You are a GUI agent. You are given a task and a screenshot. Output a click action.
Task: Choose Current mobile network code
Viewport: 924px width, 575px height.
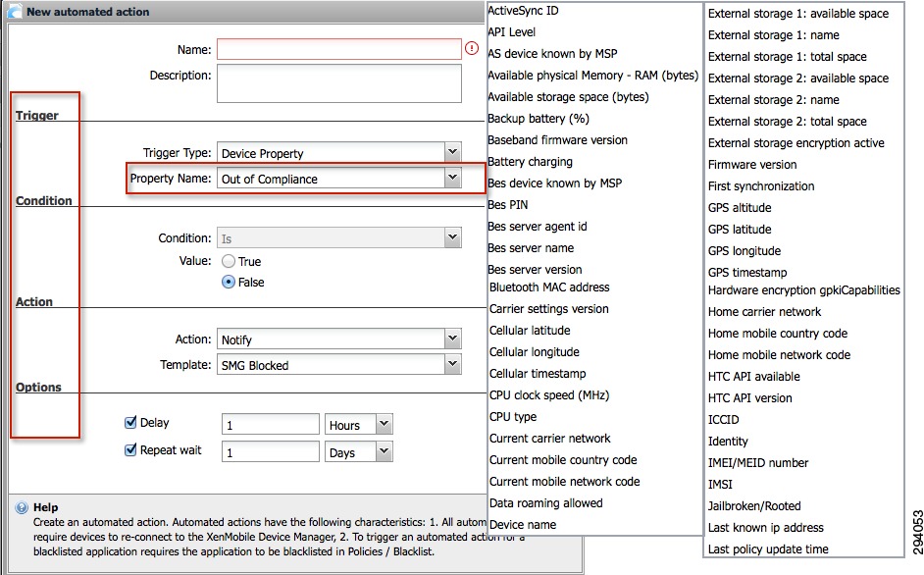565,482
